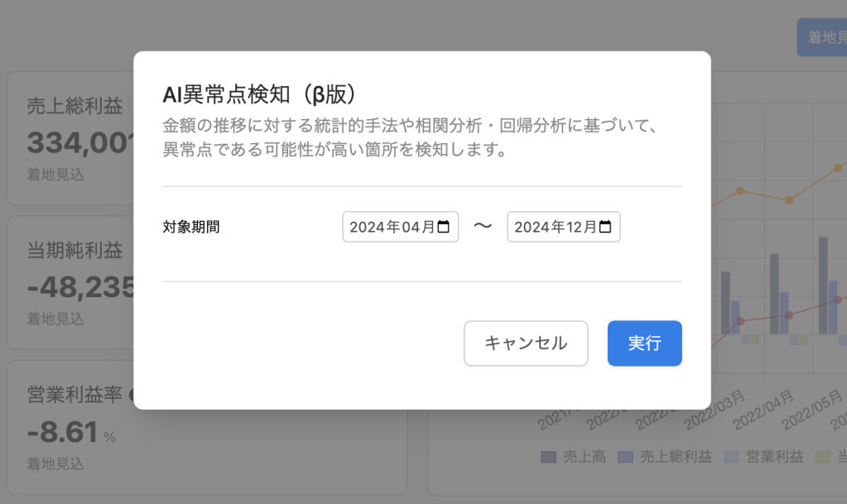Click the AI異常点検知(β版) dialog title

[264, 94]
